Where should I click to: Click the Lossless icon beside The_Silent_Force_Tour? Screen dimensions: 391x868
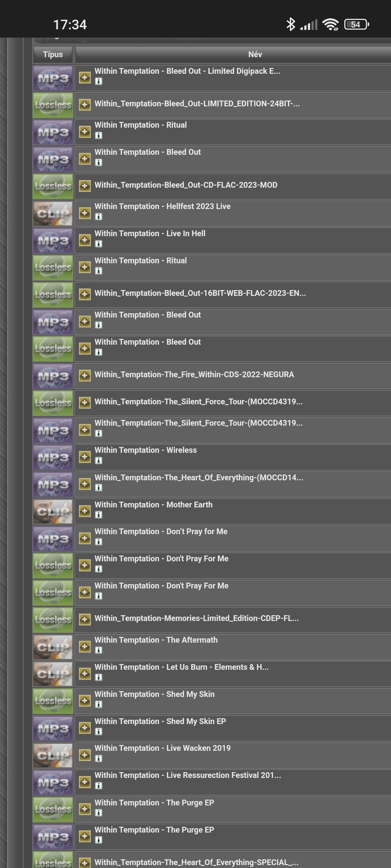pos(53,403)
